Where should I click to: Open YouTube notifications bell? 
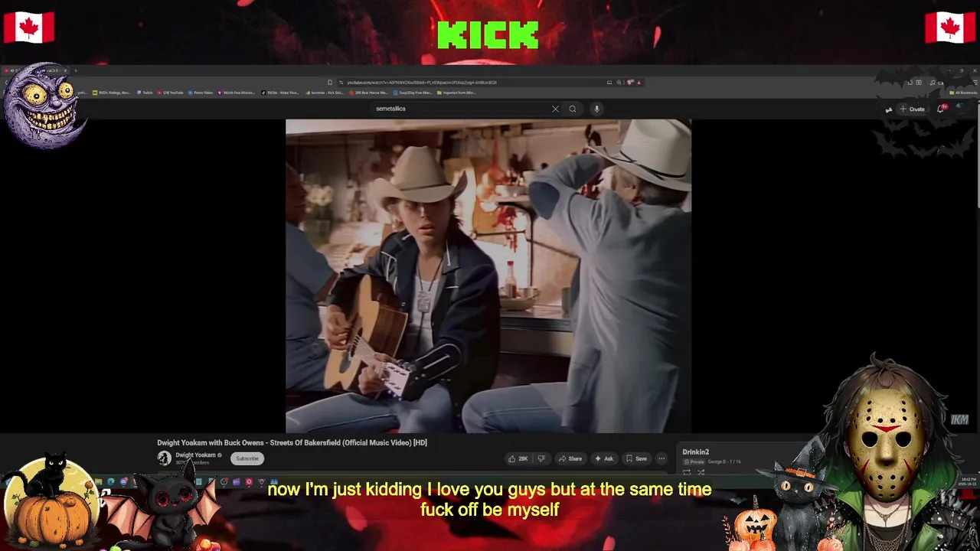tap(941, 109)
